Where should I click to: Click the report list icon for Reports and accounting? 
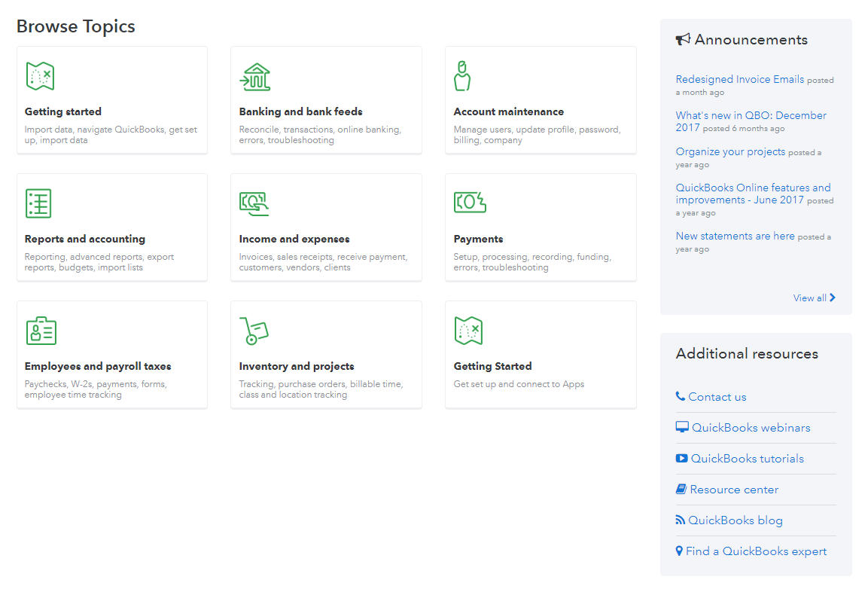(x=38, y=203)
